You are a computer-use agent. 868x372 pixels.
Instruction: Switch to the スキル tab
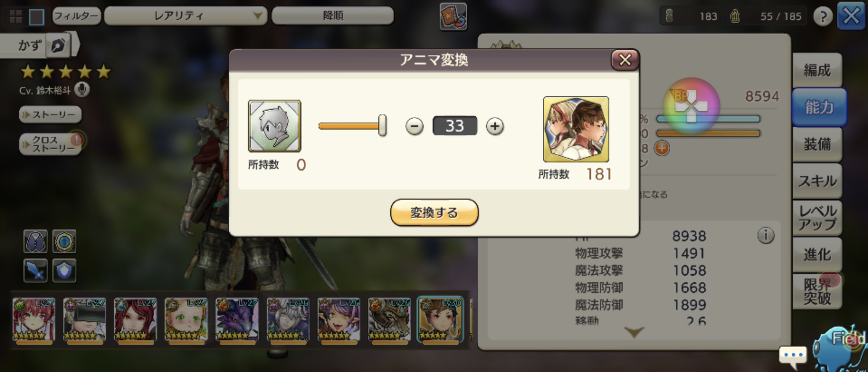817,181
